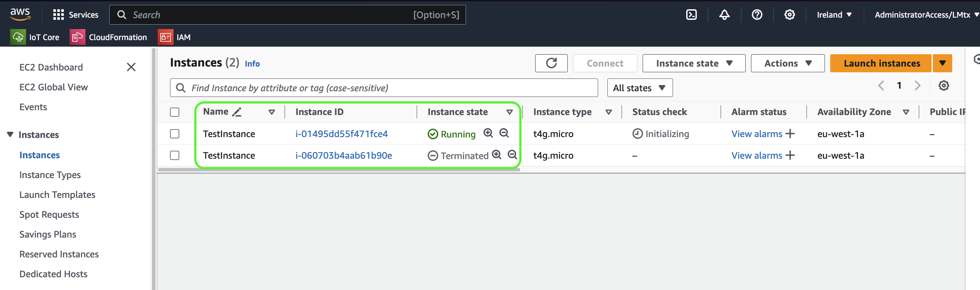Open the Ireland region dropdown
The image size is (980, 290).
pyautogui.click(x=834, y=15)
